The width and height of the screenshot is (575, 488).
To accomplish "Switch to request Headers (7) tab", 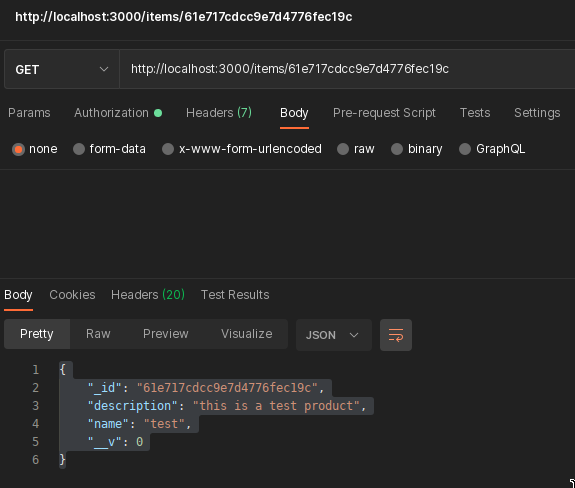I will [219, 113].
